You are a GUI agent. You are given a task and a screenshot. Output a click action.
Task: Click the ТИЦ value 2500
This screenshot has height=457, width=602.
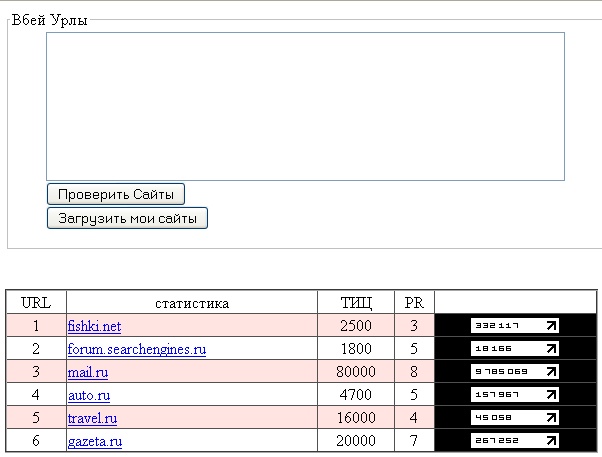coord(356,326)
